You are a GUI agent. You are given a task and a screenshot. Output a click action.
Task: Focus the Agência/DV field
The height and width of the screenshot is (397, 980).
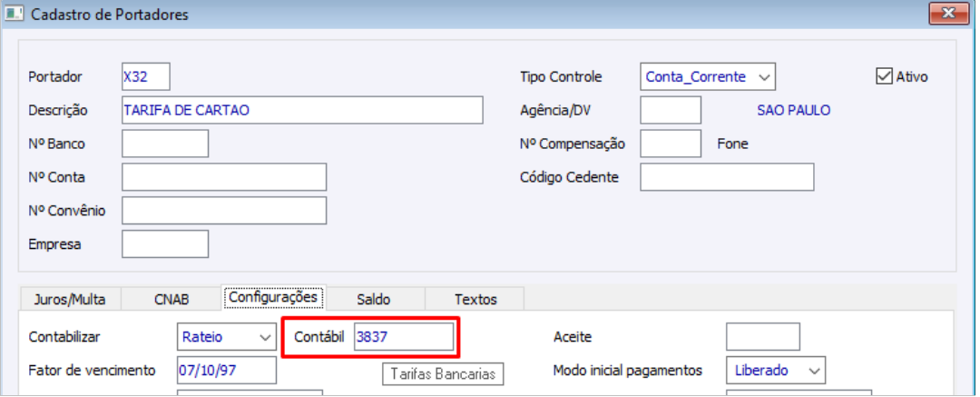pyautogui.click(x=671, y=111)
